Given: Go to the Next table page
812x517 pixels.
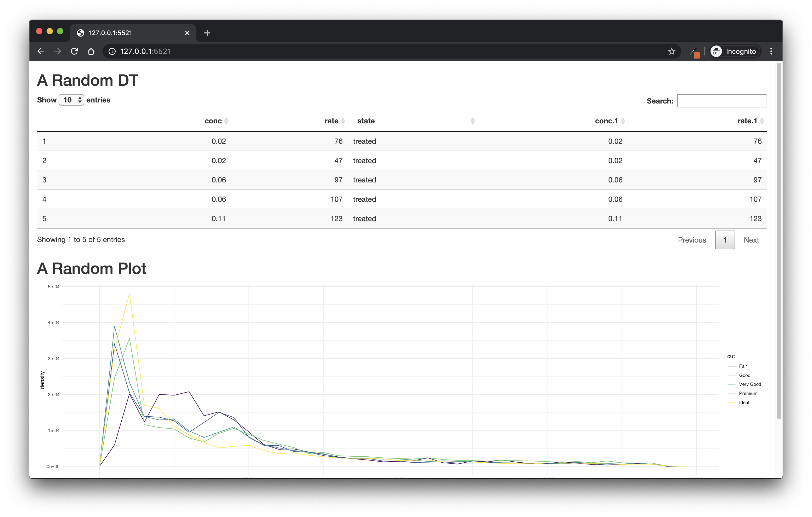Looking at the screenshot, I should [x=751, y=240].
